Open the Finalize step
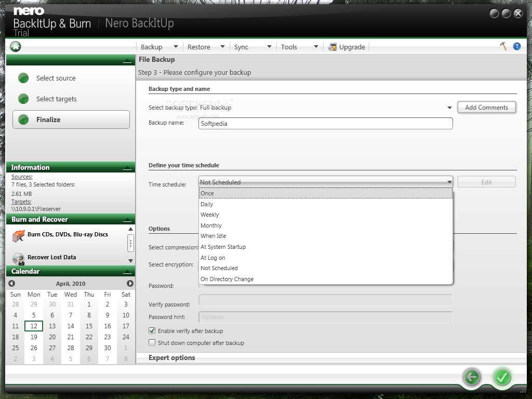Viewport: 532px width, 399px height. (x=71, y=119)
